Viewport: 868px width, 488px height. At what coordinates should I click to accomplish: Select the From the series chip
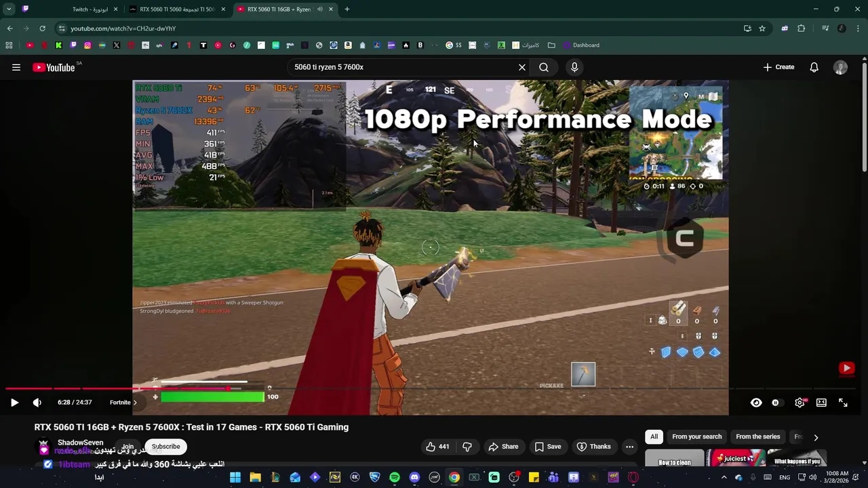point(758,436)
